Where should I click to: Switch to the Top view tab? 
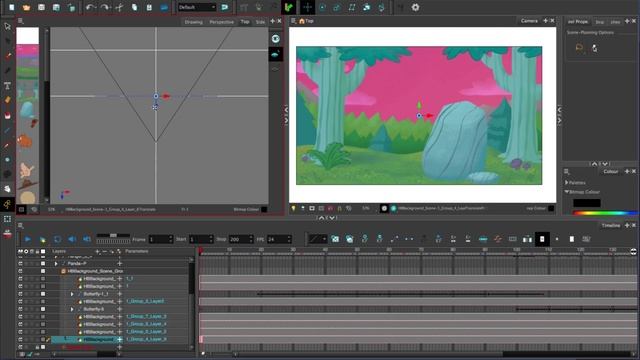(244, 22)
